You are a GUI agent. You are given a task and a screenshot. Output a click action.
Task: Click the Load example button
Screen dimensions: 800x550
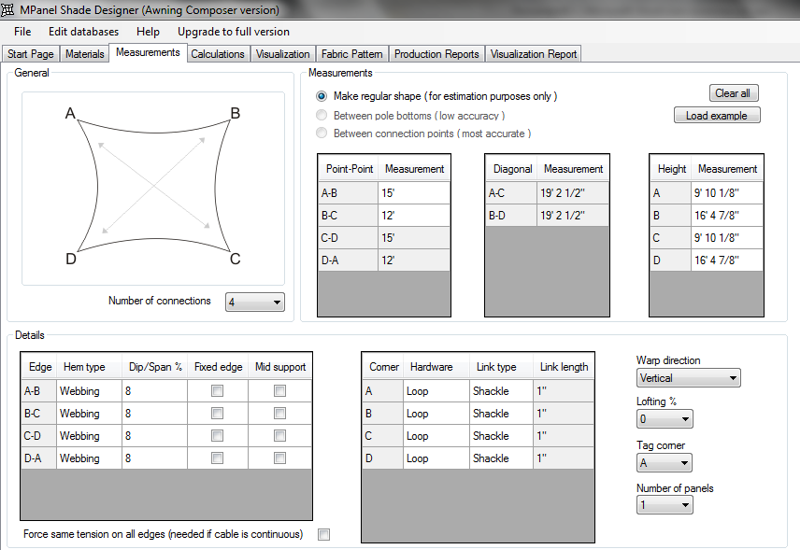(x=716, y=115)
